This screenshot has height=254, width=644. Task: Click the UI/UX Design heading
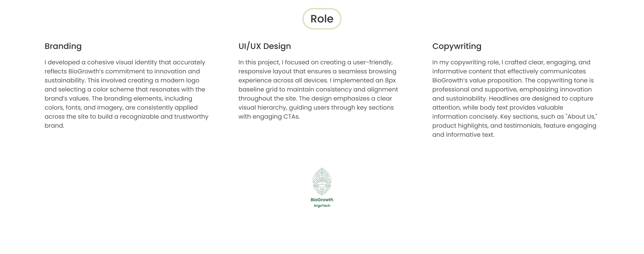[265, 46]
